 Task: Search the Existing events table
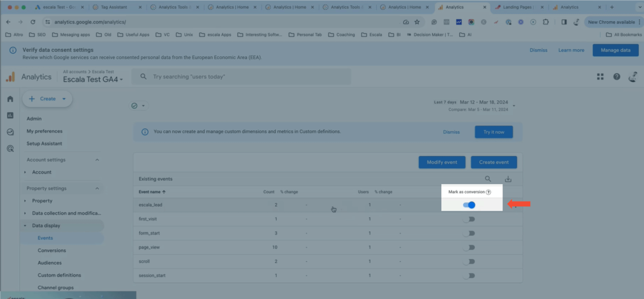coord(488,179)
